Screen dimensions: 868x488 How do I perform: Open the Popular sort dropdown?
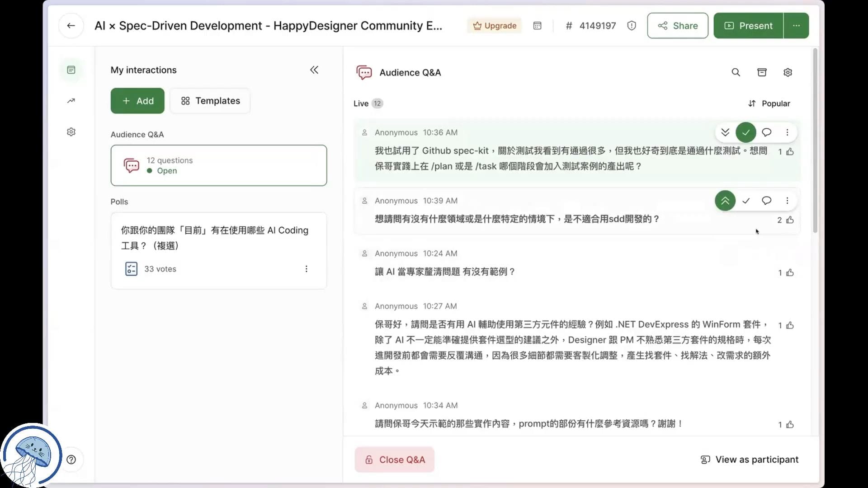(x=769, y=103)
